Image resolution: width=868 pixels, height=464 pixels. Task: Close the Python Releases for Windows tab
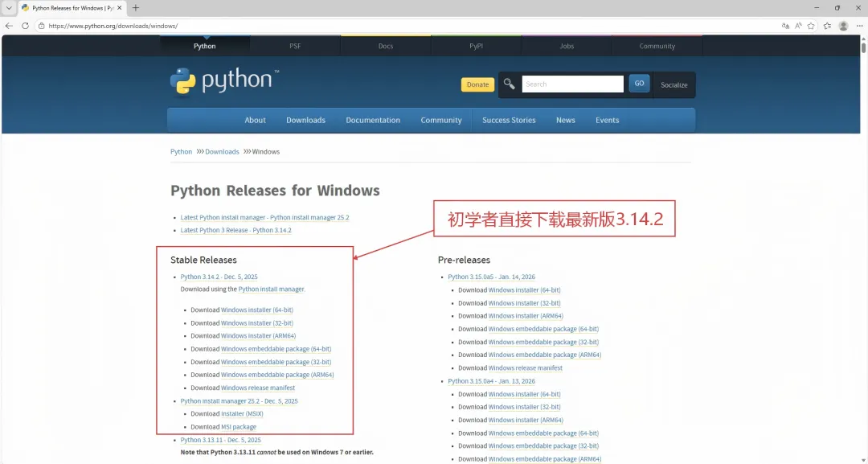[119, 8]
